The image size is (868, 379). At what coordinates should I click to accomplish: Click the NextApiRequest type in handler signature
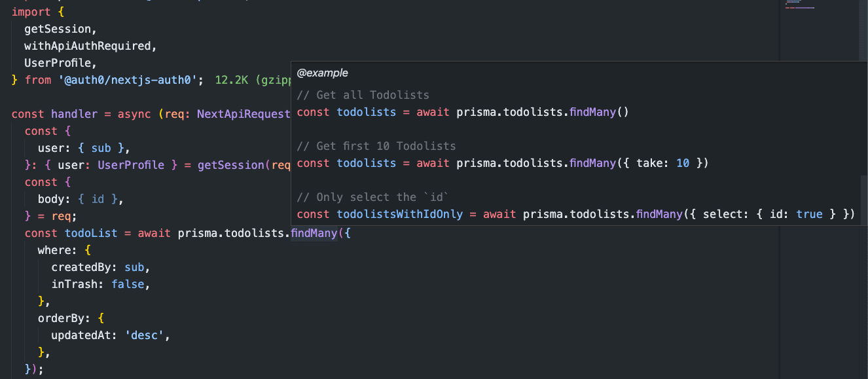[x=243, y=113]
